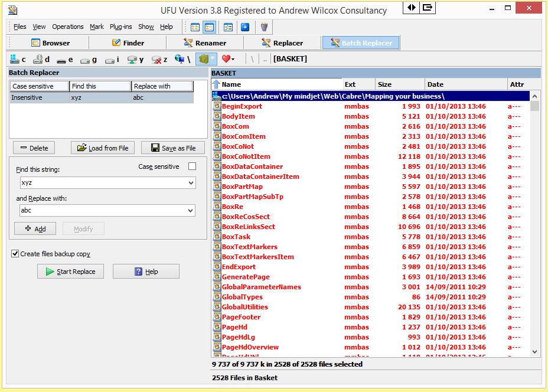Image resolution: width=548 pixels, height=392 pixels.
Task: Click the checklist toolbar icon
Action: (x=228, y=27)
